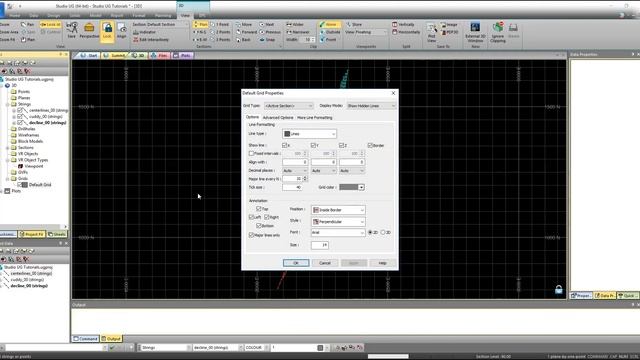Image resolution: width=640 pixels, height=360 pixels.
Task: Open the Grid Type dropdown
Action: pos(289,106)
